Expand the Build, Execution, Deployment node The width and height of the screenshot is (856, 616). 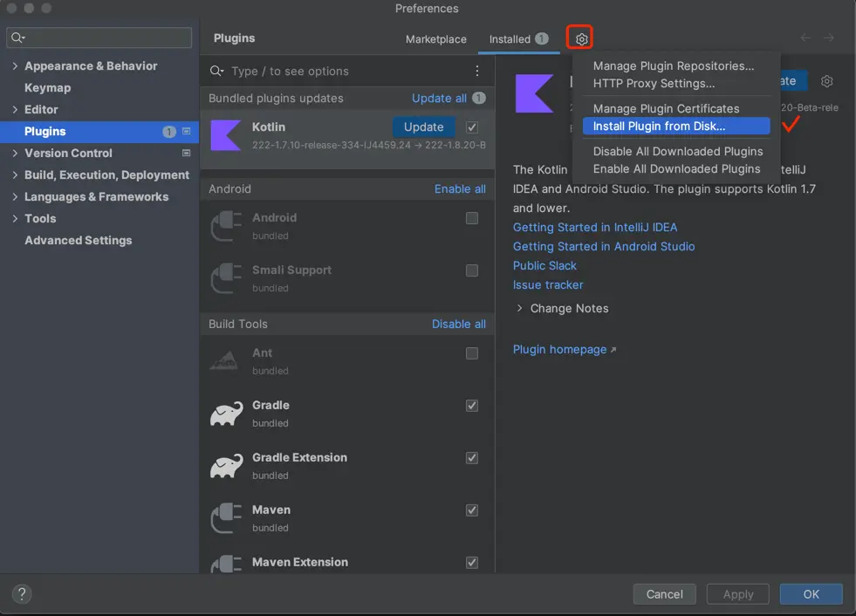(x=15, y=175)
